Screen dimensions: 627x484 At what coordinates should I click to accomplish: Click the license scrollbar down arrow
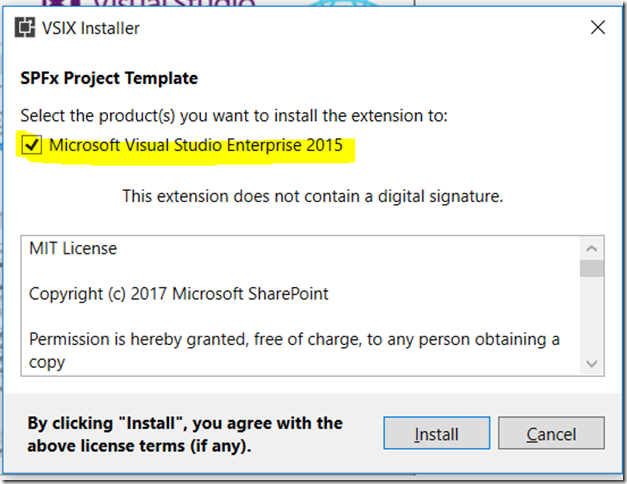click(x=591, y=363)
